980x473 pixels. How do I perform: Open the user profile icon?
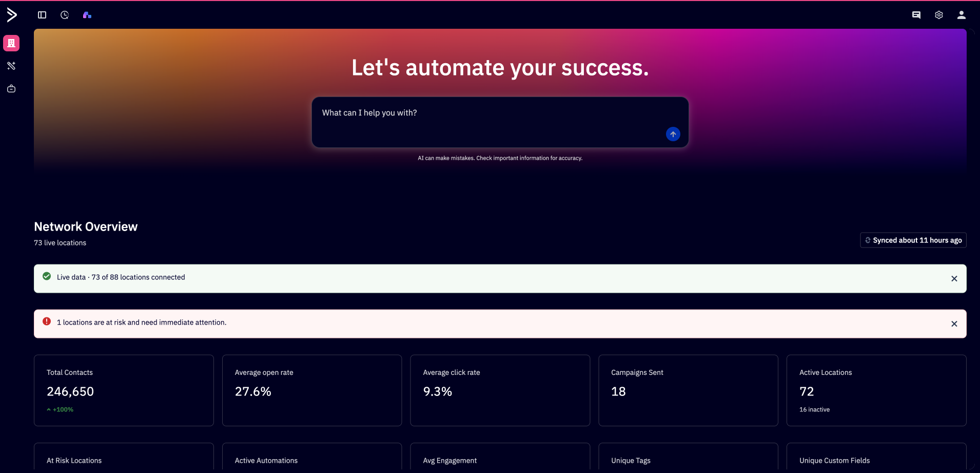click(x=962, y=15)
